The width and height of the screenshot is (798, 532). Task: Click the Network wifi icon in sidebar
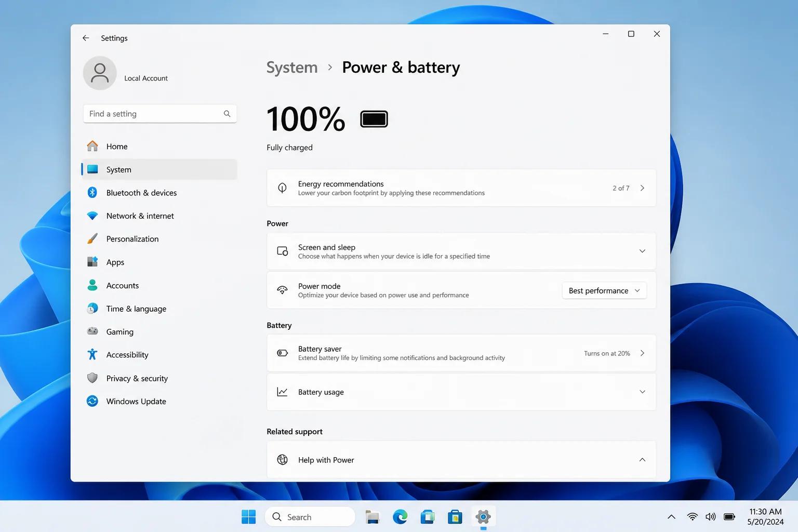92,216
